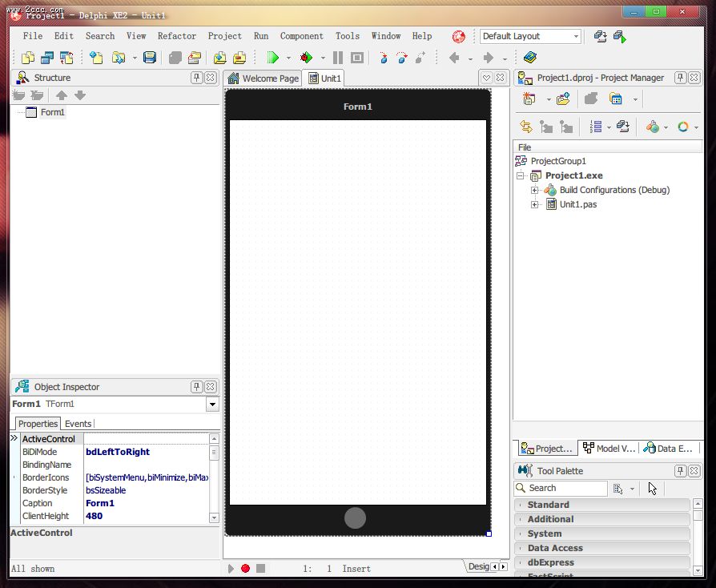
Task: Pin the Object Inspector panel
Action: point(197,387)
